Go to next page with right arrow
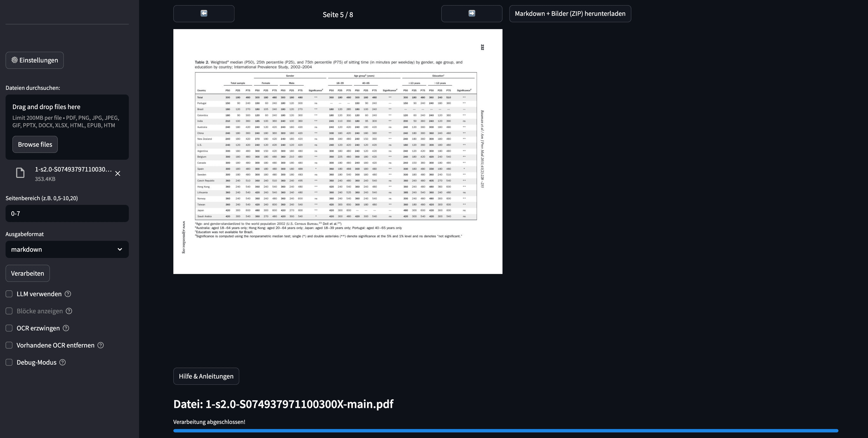This screenshot has height=438, width=868. (471, 14)
